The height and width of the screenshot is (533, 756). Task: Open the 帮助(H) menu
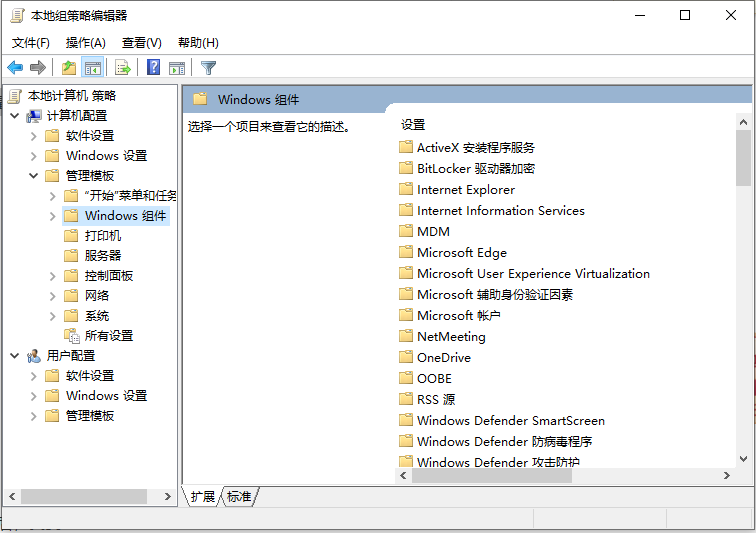198,43
